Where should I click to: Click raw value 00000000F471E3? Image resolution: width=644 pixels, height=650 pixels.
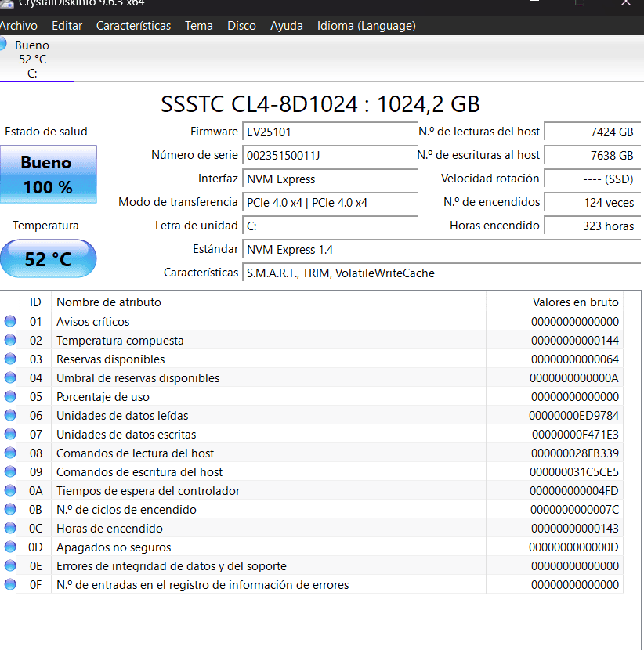click(575, 434)
